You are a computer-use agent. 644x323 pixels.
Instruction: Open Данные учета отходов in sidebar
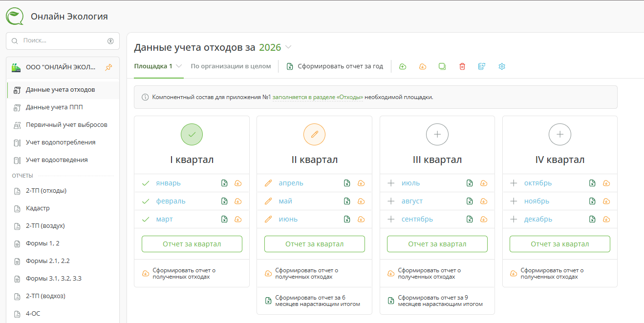(63, 90)
